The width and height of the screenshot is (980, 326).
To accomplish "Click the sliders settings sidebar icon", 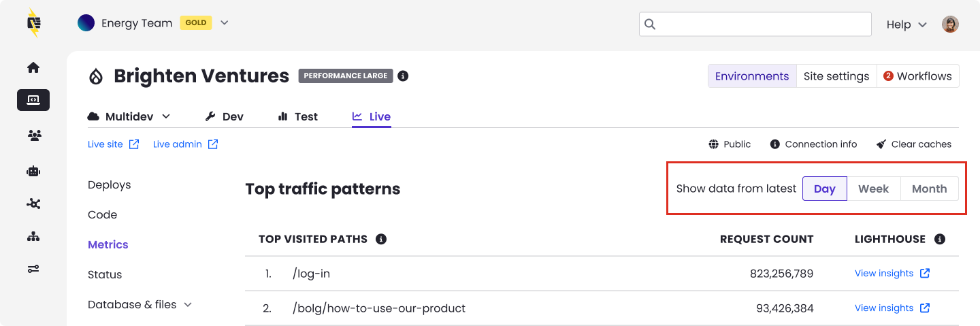I will tap(33, 269).
